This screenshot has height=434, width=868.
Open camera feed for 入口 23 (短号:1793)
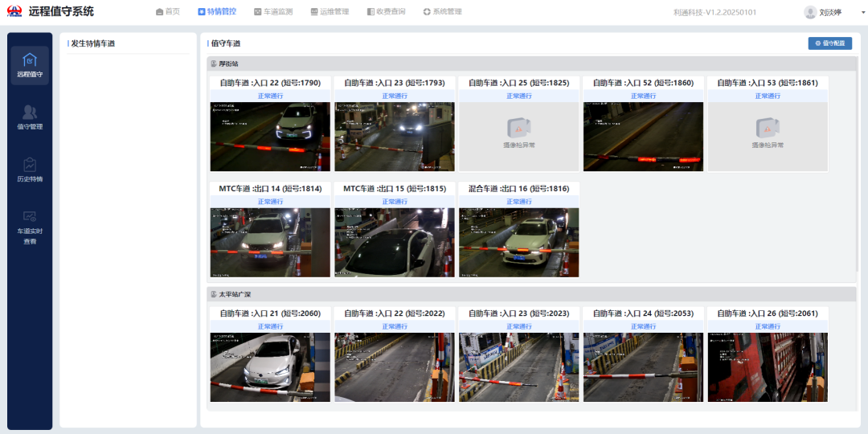point(394,137)
